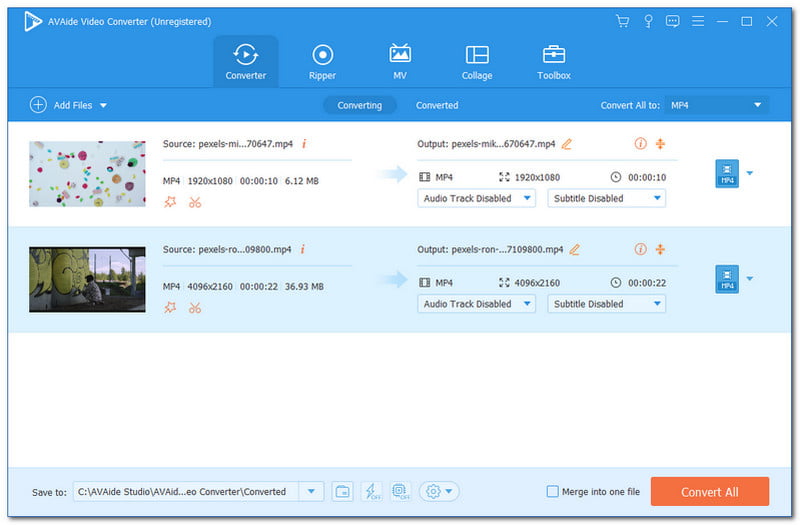This screenshot has width=800, height=525.
Task: Switch to the MV tab
Action: coord(399,62)
